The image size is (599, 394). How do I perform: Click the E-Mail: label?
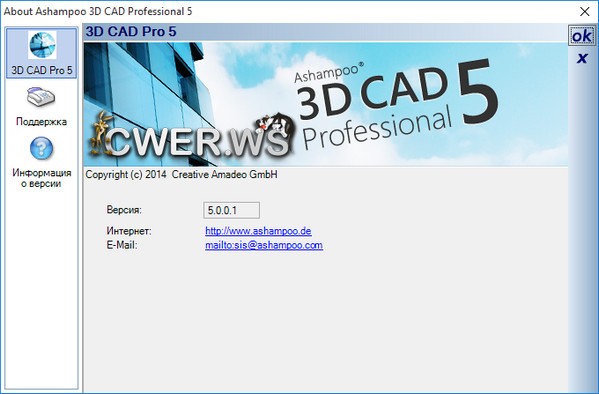click(122, 245)
